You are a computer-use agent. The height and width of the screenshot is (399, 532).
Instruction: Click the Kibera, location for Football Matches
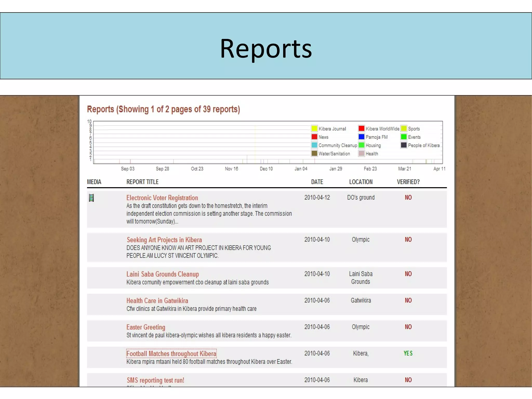[x=361, y=354]
